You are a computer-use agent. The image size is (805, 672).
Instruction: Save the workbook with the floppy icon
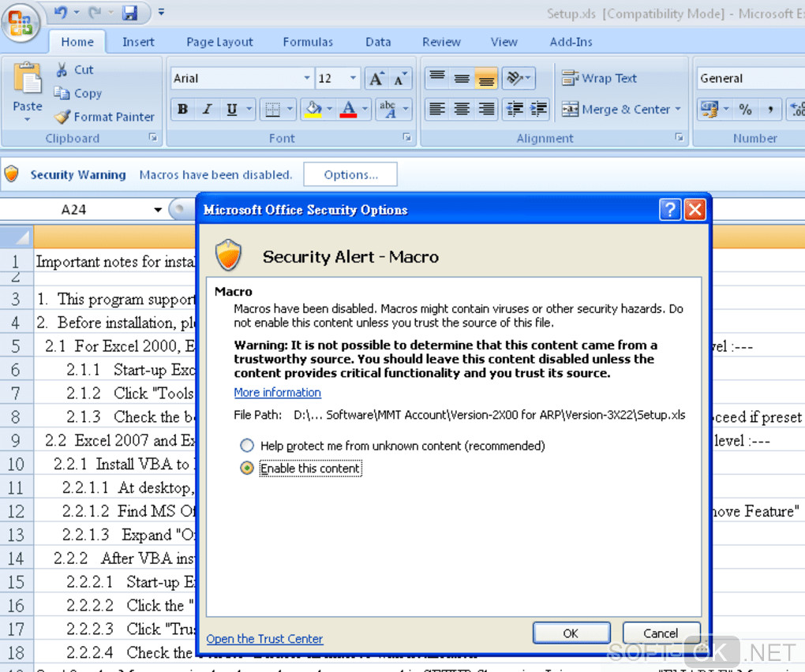130,13
